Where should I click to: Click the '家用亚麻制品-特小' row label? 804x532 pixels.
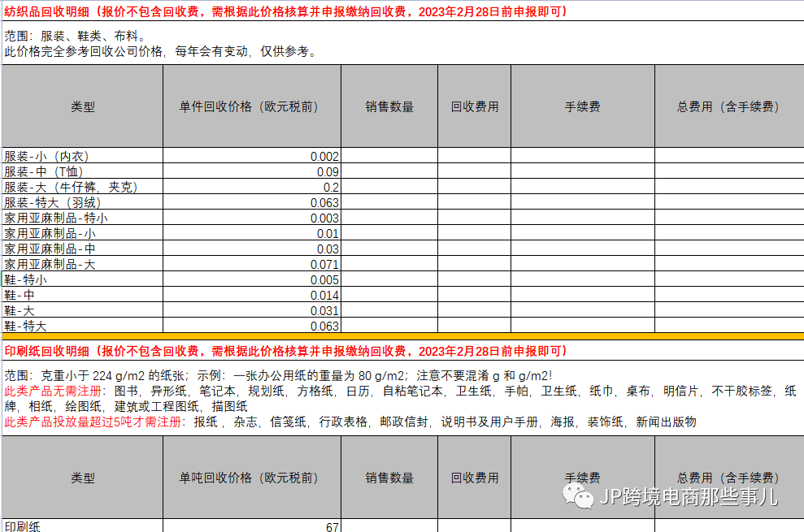56,218
